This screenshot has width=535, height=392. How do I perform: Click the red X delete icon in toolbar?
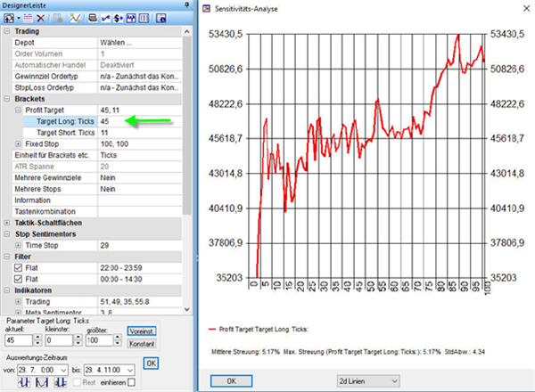click(x=41, y=18)
